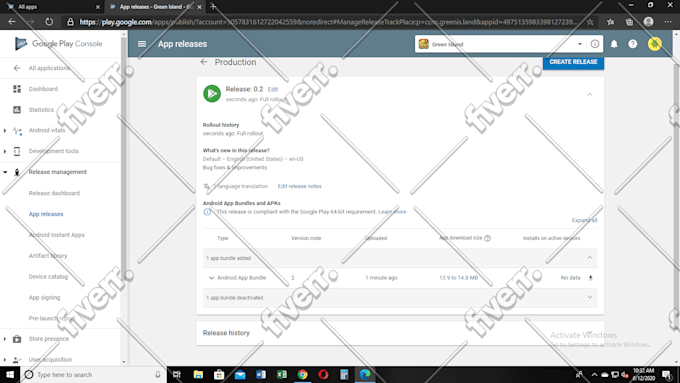680x383 pixels.
Task: Open Artifact library page
Action: [x=48, y=255]
